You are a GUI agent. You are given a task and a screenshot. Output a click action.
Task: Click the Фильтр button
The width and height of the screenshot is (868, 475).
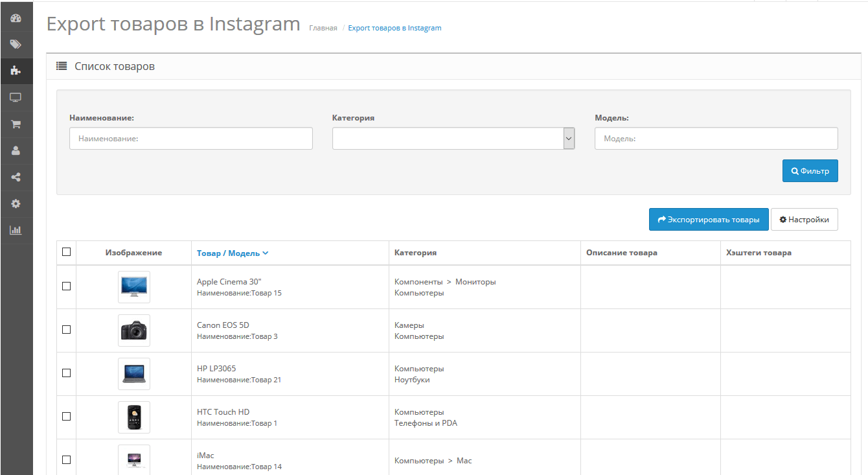[x=810, y=171]
